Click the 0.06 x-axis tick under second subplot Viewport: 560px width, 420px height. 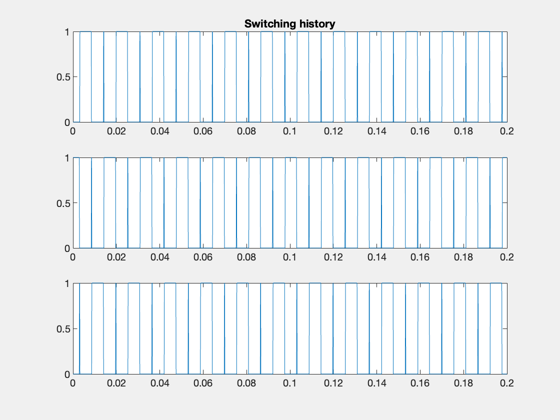point(203,257)
